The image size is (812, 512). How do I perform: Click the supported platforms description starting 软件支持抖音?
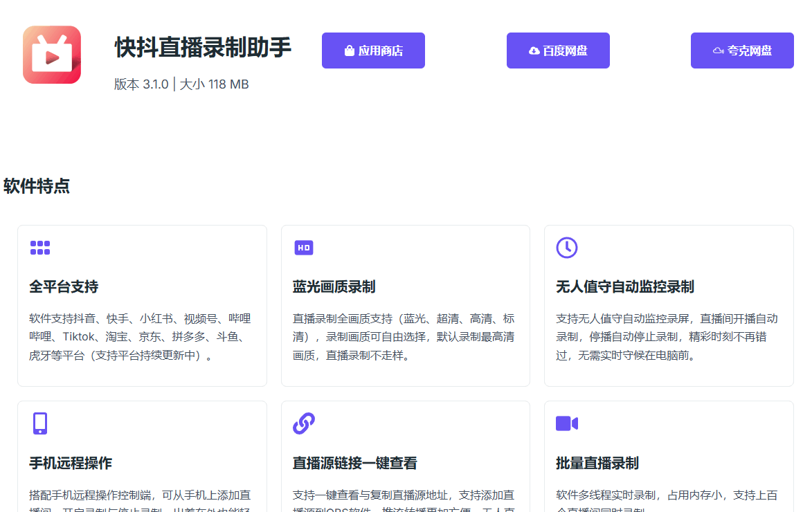tap(140, 337)
